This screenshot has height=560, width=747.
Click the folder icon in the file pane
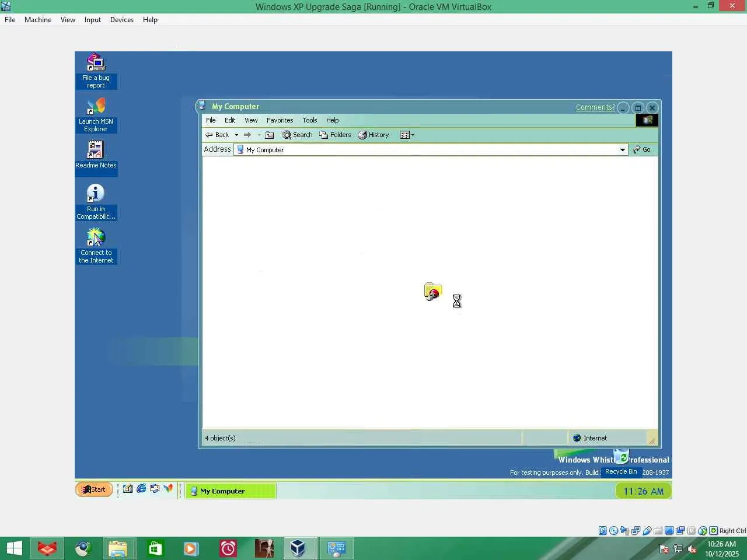click(433, 291)
